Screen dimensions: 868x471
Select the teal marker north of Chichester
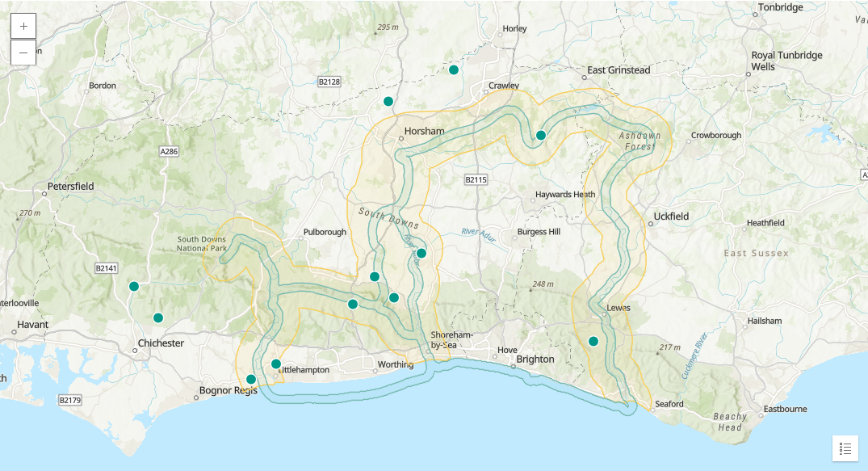[158, 318]
